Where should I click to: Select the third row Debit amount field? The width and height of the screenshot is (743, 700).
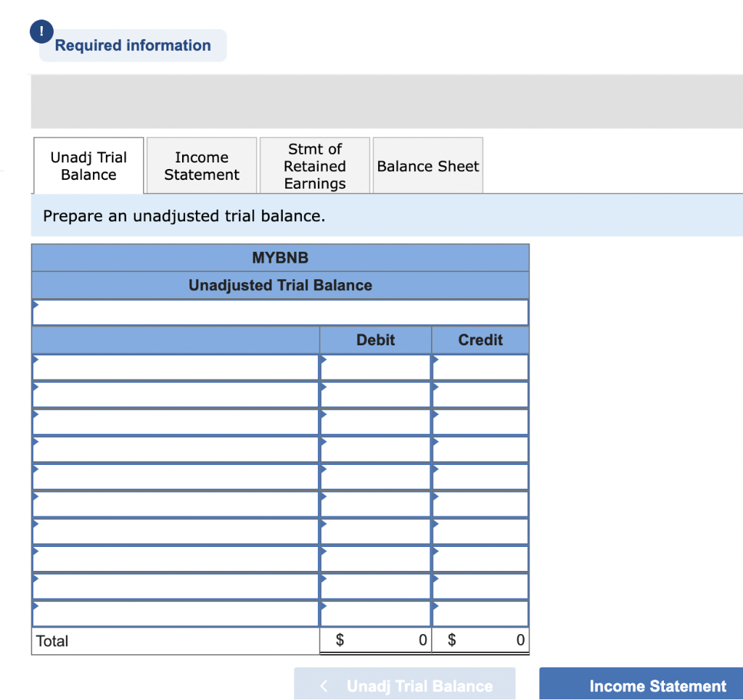point(375,422)
